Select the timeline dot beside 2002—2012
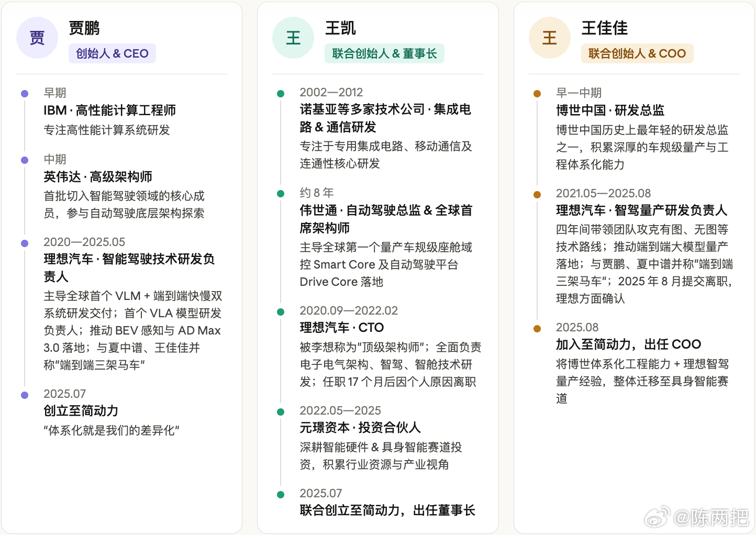Viewport: 756px width, 535px height. pos(281,94)
